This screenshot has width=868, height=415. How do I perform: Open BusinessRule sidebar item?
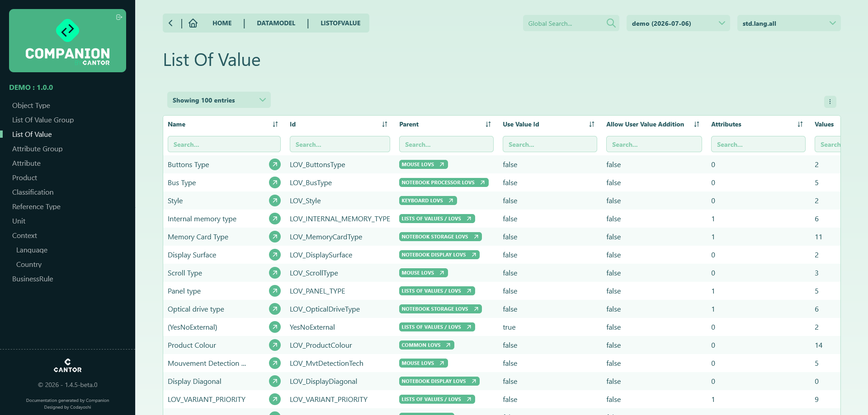coord(33,279)
